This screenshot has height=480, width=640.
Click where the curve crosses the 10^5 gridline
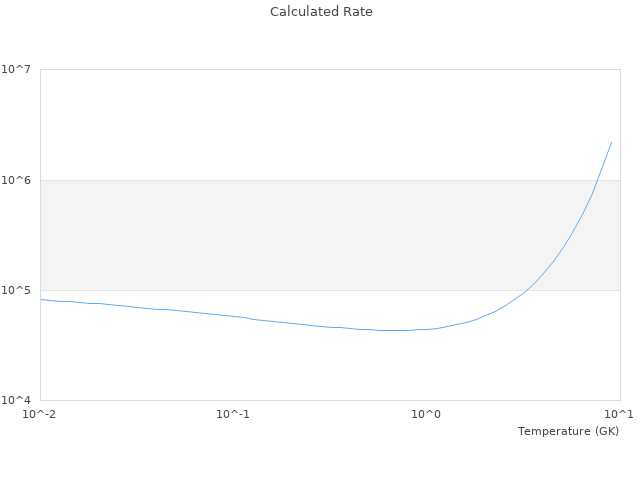(x=531, y=290)
